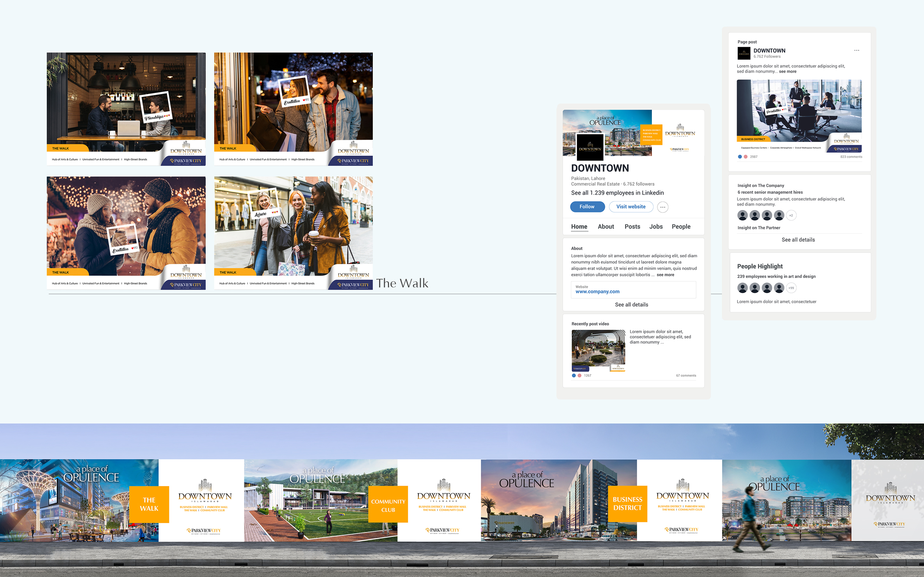Switch to the About tab
This screenshot has height=577, width=924.
pos(605,227)
